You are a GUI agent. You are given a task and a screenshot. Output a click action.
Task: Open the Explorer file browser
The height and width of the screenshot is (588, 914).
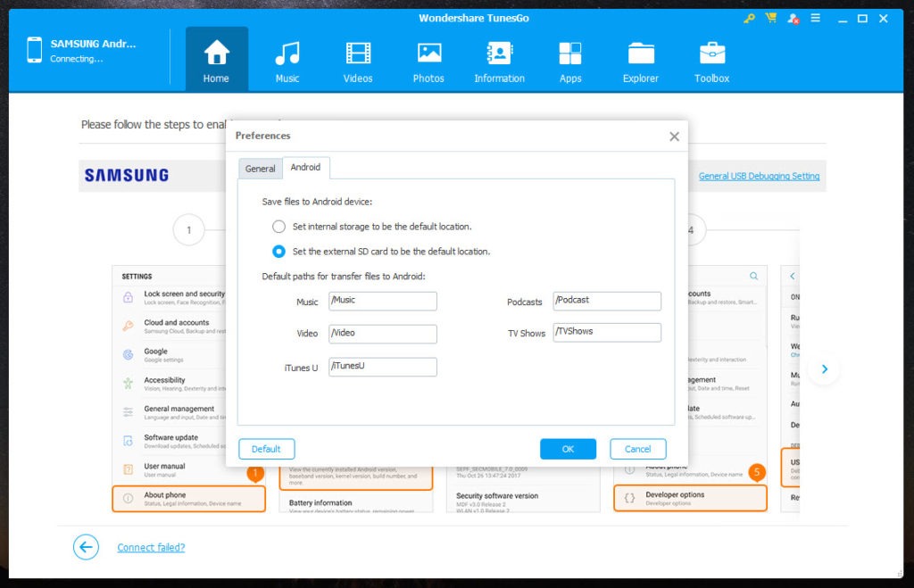(x=641, y=62)
